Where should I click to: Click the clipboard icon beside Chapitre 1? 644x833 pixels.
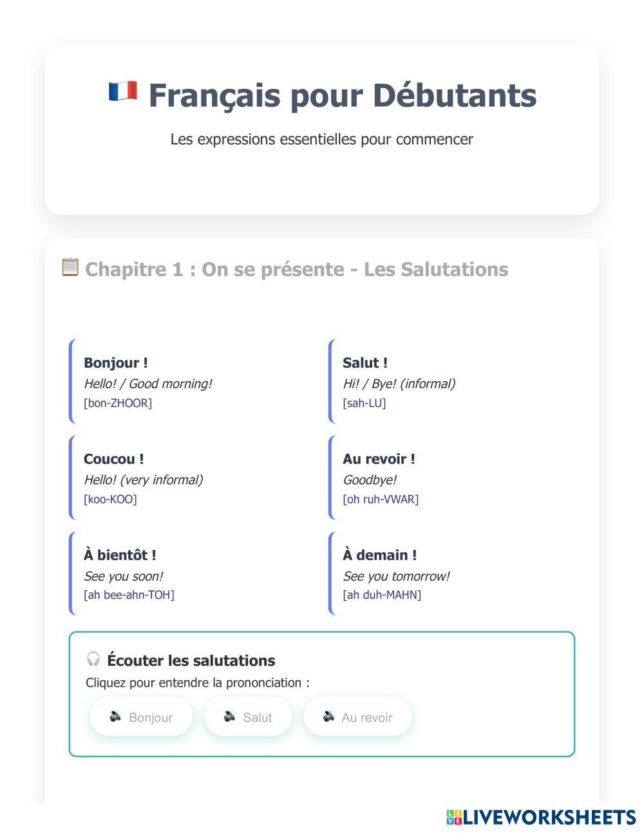pyautogui.click(x=70, y=267)
